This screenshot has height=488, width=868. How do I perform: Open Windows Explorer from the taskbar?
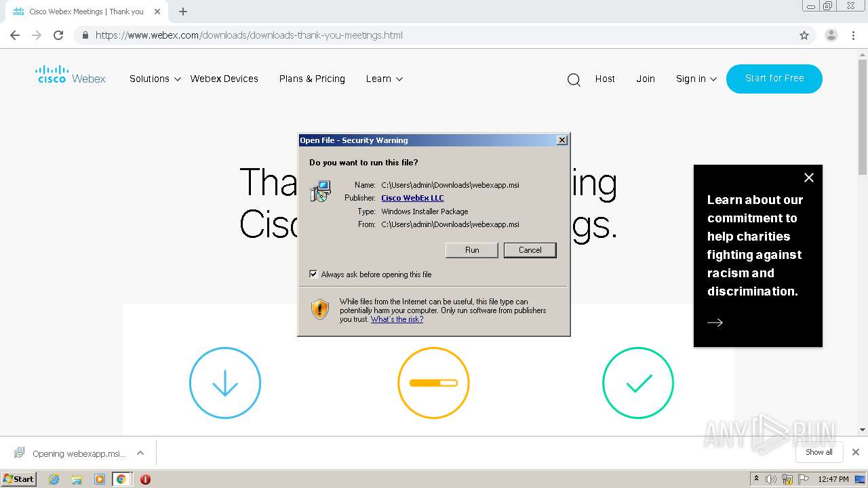[77, 479]
